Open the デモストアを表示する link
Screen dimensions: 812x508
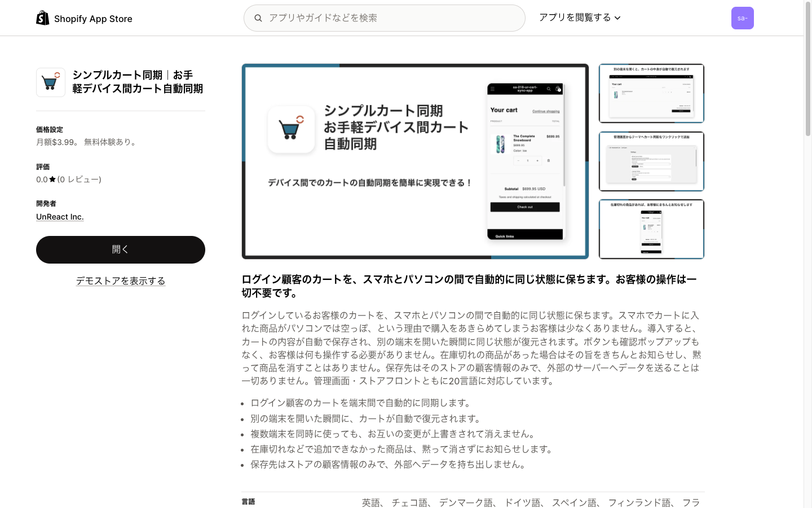tap(121, 281)
